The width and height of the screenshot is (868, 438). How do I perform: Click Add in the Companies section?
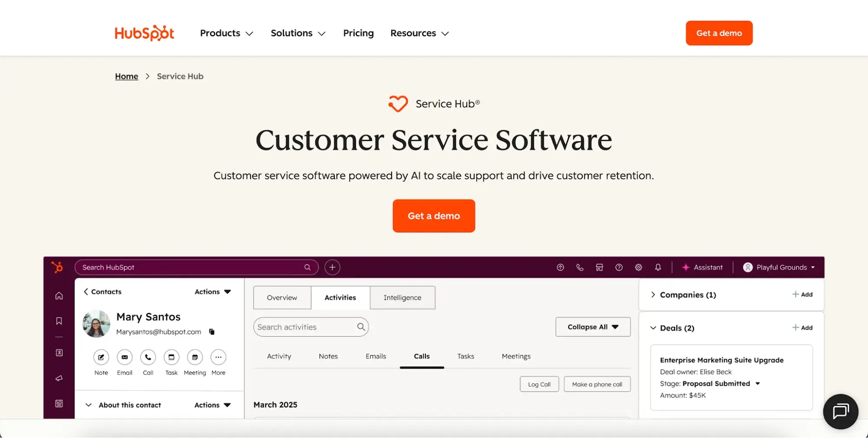(802, 295)
